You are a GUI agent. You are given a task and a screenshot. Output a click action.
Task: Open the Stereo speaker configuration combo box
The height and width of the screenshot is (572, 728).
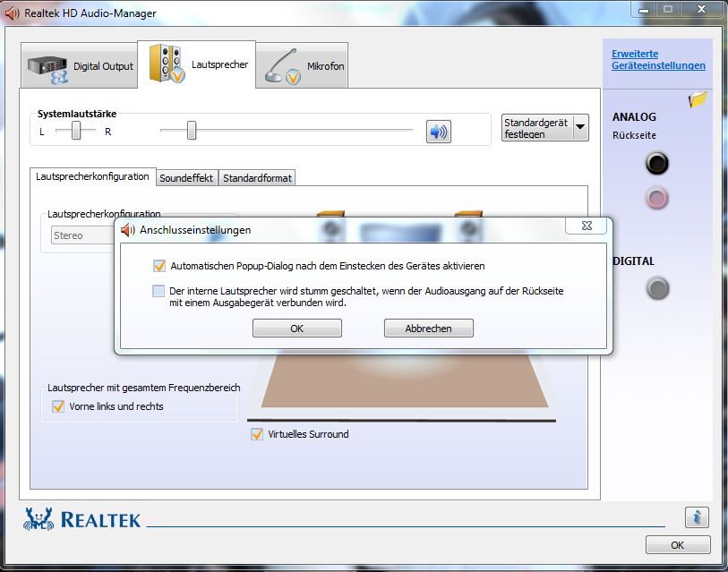pyautogui.click(x=83, y=235)
